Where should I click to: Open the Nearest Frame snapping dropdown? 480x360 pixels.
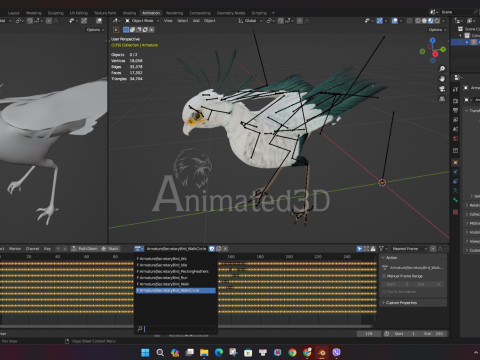tap(409, 249)
